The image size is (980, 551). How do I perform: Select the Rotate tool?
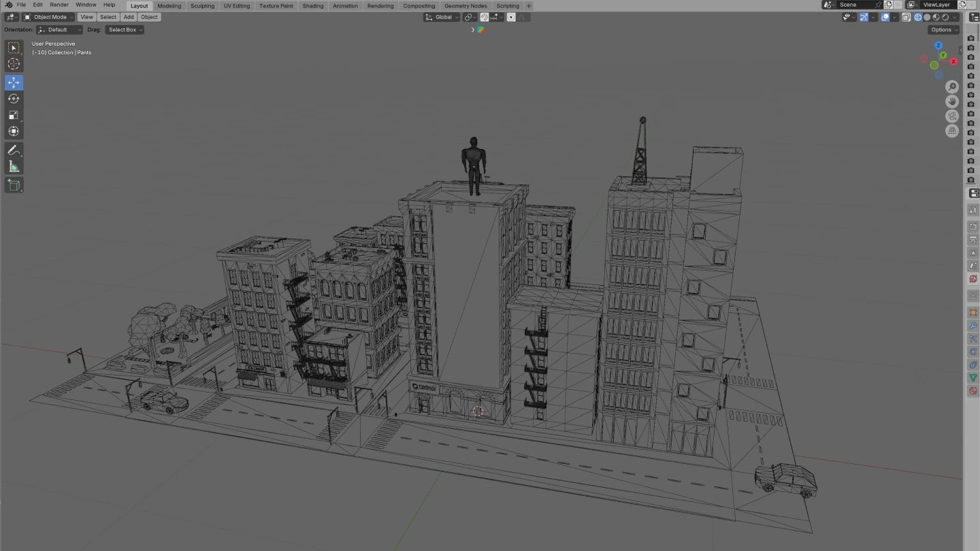click(x=14, y=98)
